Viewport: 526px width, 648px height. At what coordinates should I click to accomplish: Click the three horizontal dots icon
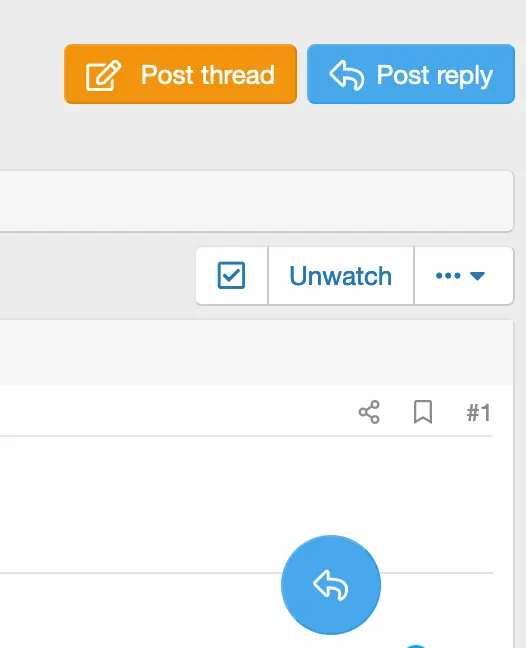pyautogui.click(x=448, y=276)
